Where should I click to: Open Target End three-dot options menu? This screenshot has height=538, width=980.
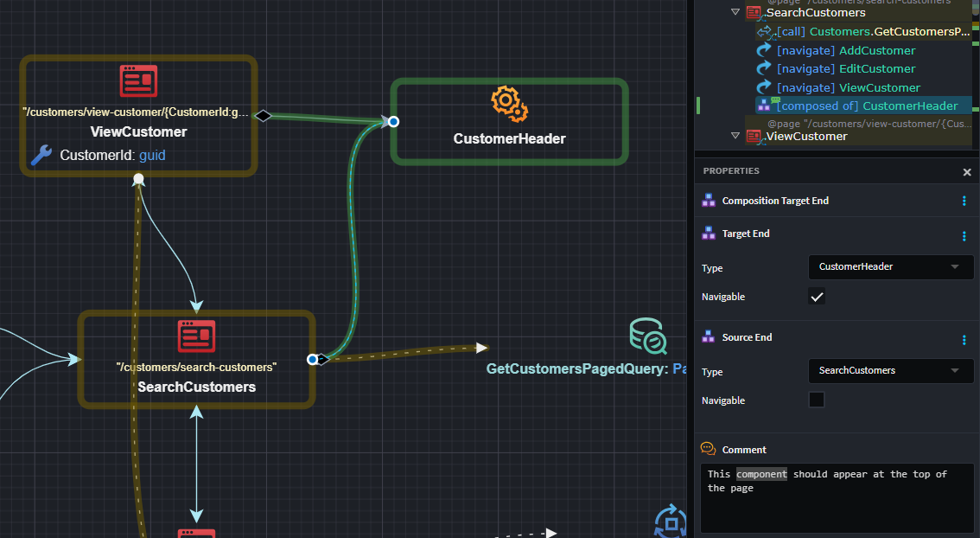(x=964, y=236)
